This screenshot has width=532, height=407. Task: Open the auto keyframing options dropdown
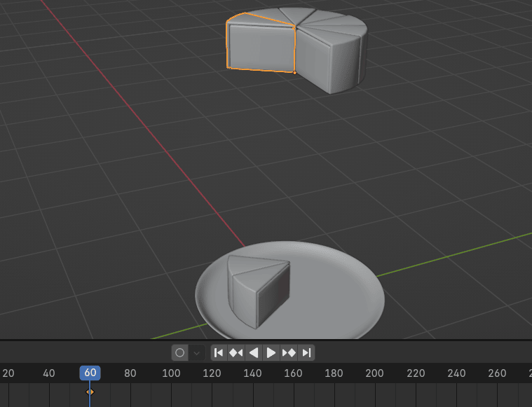(197, 352)
